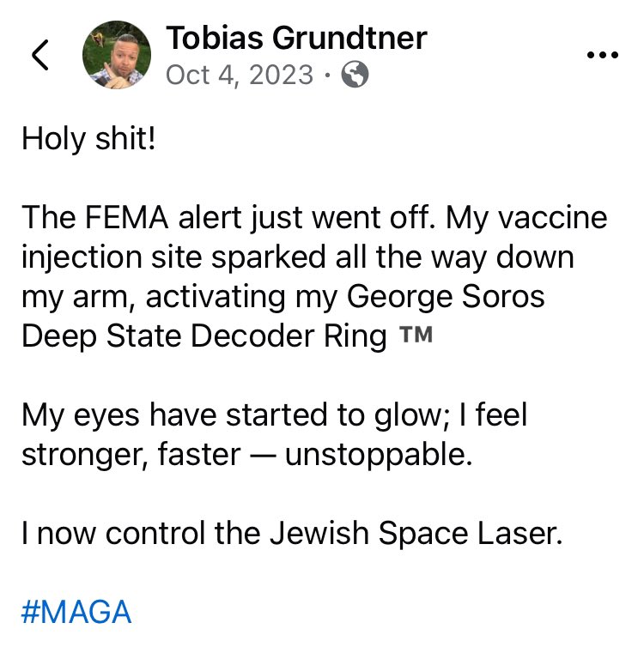Follow the #MAGA hashtag link

click(x=76, y=612)
